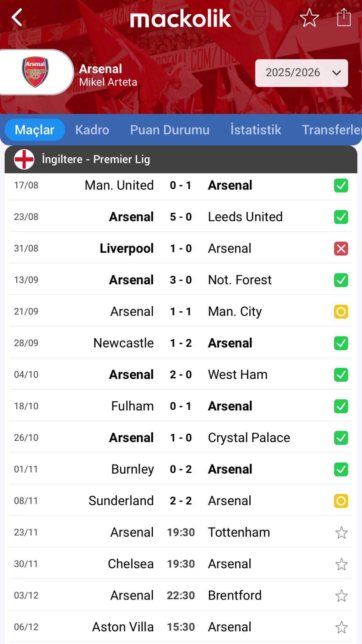362x644 pixels.
Task: Open the Newcastle 1 - 2 Arsenal match
Action: (x=180, y=343)
